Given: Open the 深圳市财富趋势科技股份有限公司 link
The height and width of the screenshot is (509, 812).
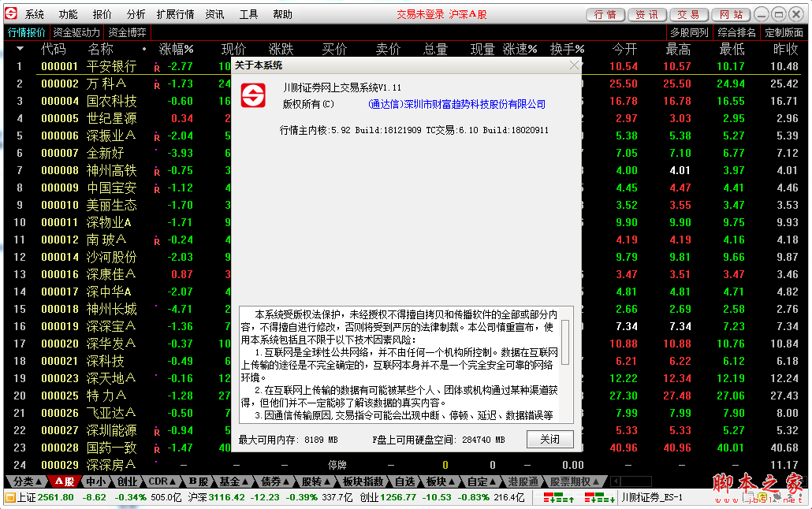Looking at the screenshot, I should (456, 104).
